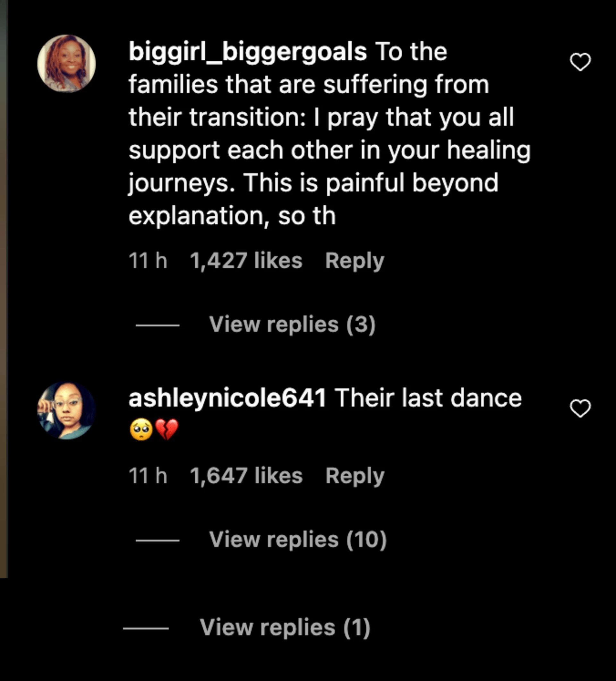Expand View replies (10)
Screen dimensions: 616x681
coord(298,540)
